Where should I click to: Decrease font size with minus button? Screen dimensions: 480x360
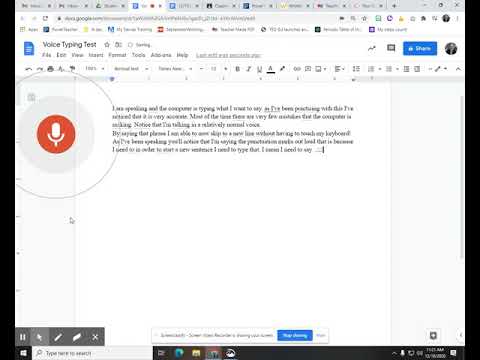pyautogui.click(x=201, y=69)
